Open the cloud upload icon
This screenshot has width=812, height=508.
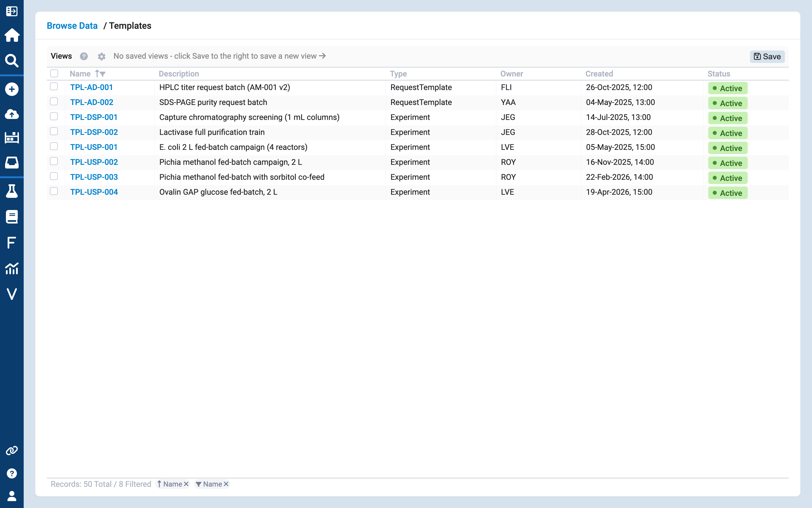(12, 114)
